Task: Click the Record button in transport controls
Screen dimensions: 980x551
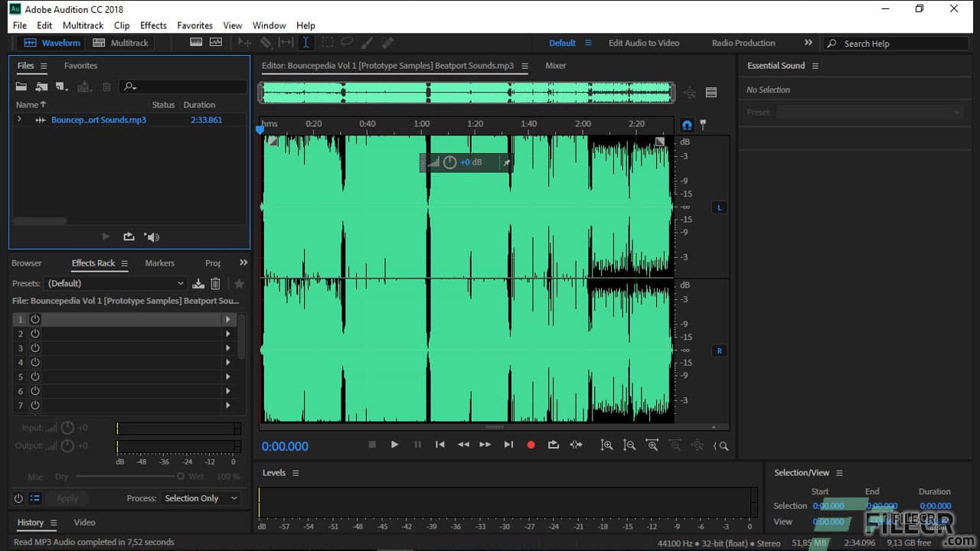Action: point(531,445)
